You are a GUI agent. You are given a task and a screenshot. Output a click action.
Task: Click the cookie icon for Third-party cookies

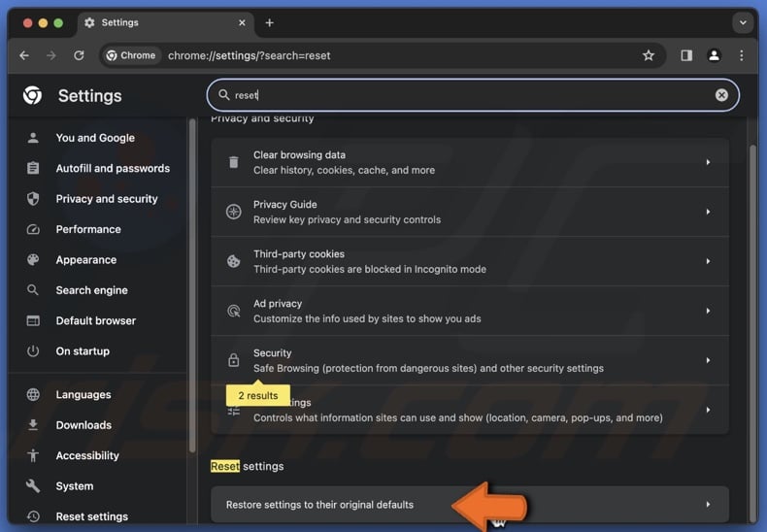coord(234,261)
